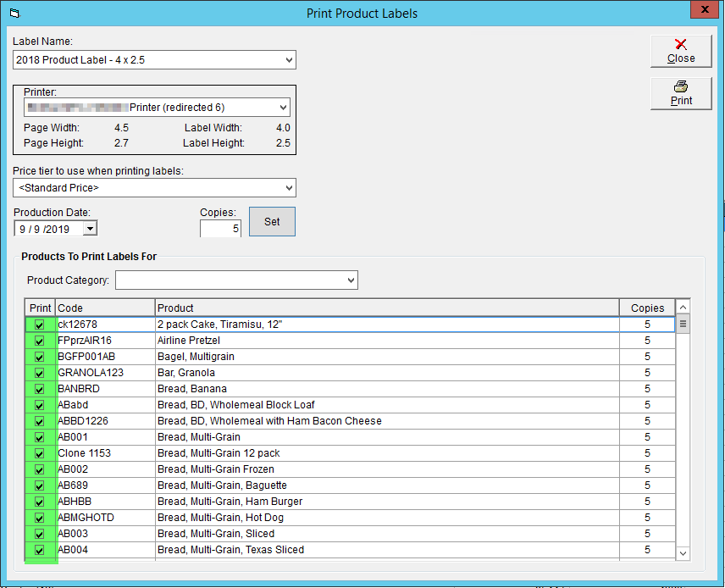The height and width of the screenshot is (588, 725).
Task: Open the price tier dropdown showing Standard Price
Action: click(289, 188)
